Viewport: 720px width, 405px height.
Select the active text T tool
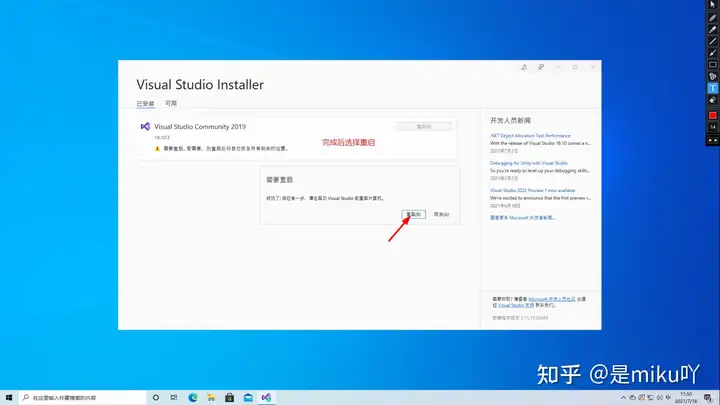(713, 88)
